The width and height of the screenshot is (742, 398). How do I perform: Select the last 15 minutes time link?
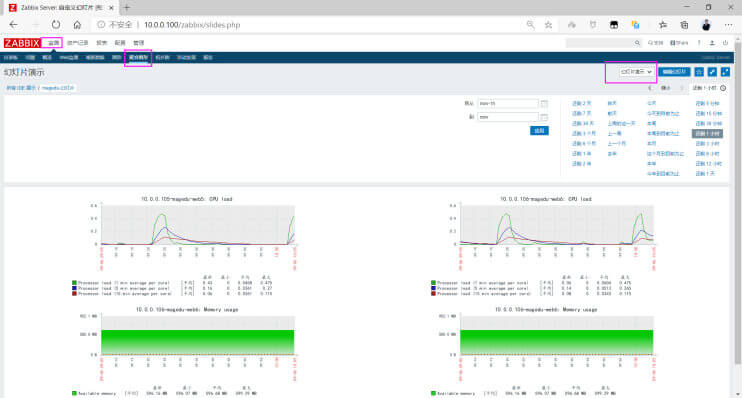click(708, 114)
